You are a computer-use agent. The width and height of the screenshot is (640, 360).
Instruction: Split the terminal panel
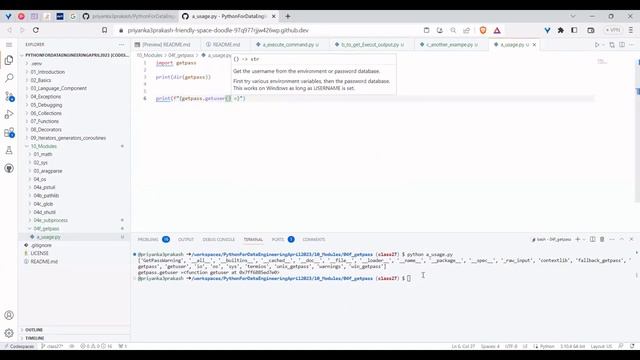click(593, 239)
